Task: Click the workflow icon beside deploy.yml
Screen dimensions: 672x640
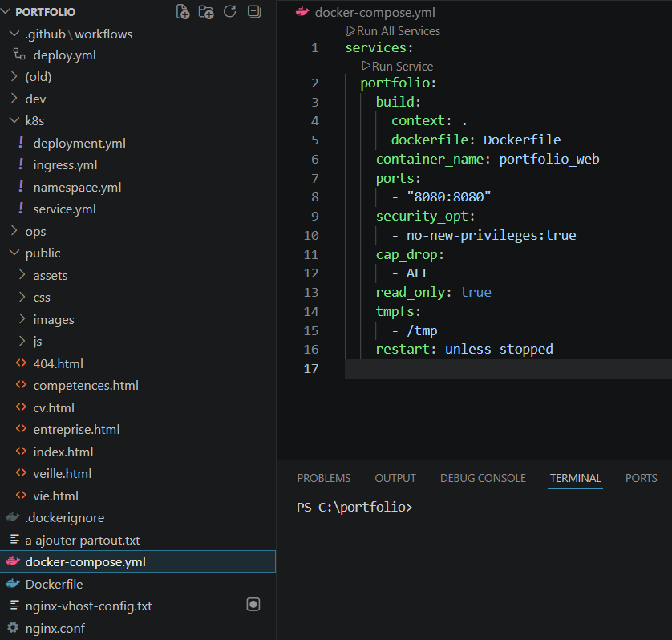Action: (19, 54)
